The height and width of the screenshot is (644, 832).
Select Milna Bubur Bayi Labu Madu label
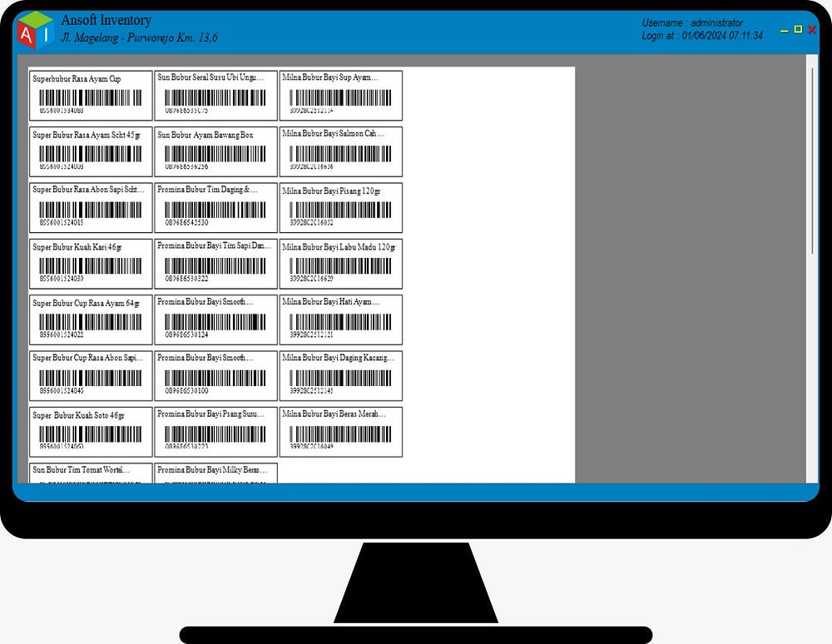[x=340, y=265]
